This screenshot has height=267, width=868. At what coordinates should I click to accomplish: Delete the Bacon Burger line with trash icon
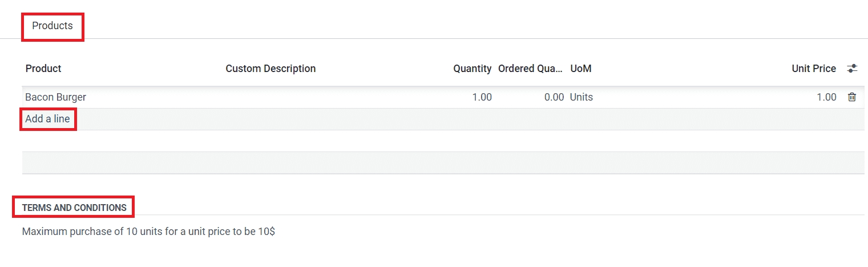coord(852,97)
